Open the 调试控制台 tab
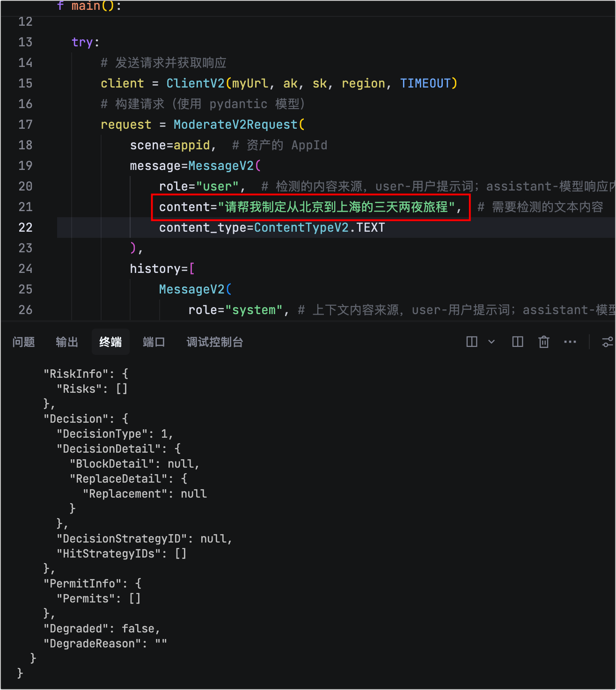The width and height of the screenshot is (616, 690). (x=214, y=342)
